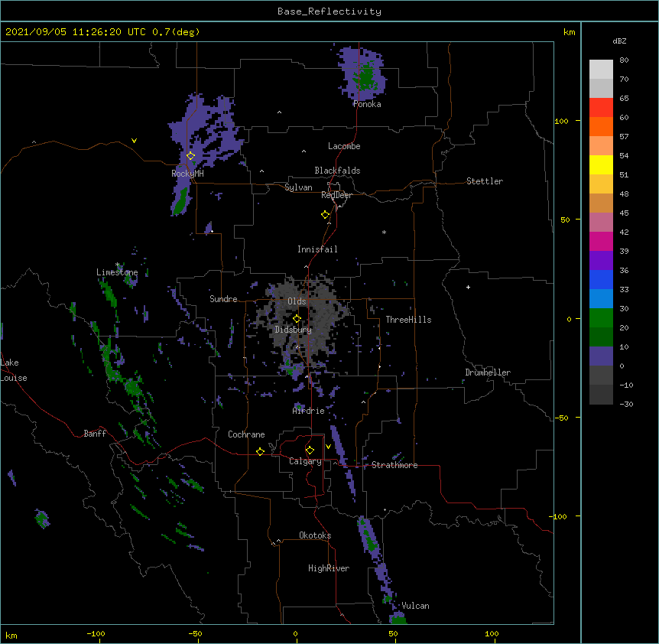The image size is (659, 644).
Task: Select the light gray 70-80 dBZ legend swatch
Action: (601, 70)
